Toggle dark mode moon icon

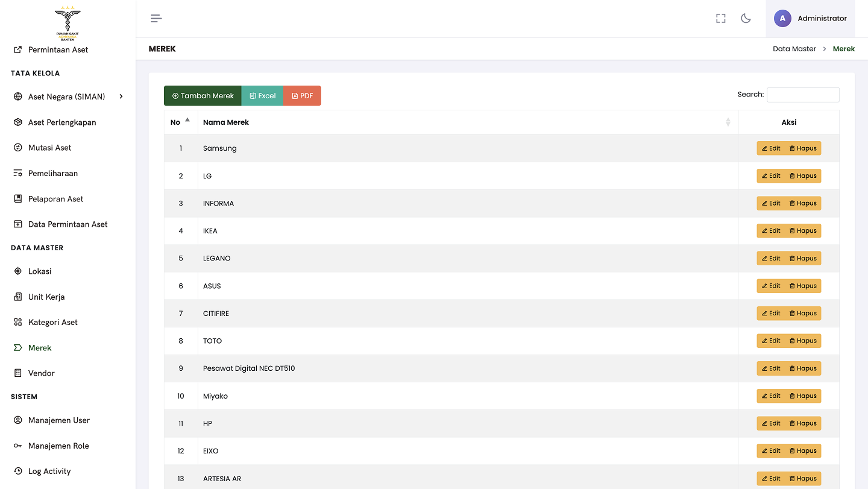tap(746, 18)
